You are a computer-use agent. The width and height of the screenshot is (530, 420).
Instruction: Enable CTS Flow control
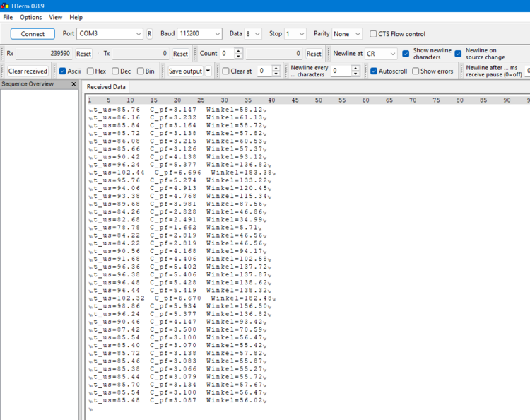373,34
